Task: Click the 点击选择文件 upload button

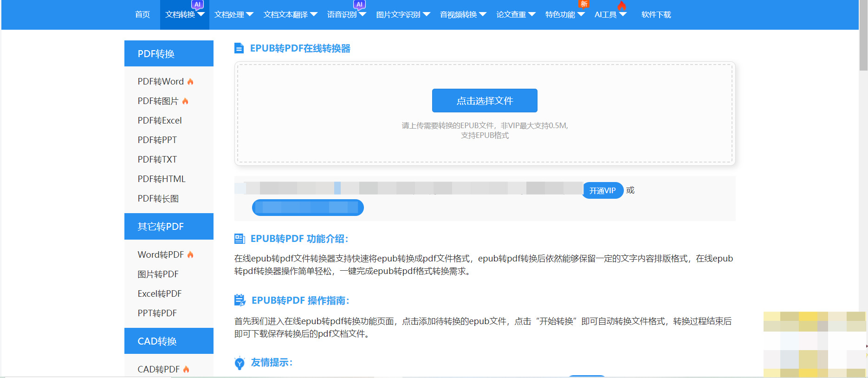Action: 485,100
